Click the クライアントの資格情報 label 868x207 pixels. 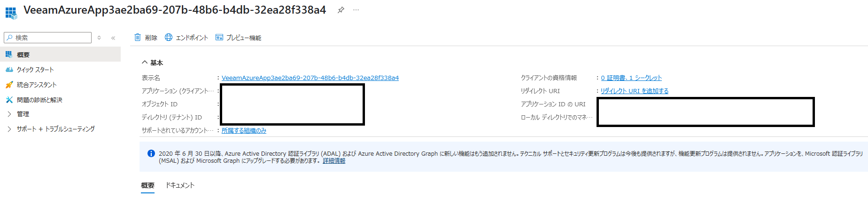click(549, 78)
